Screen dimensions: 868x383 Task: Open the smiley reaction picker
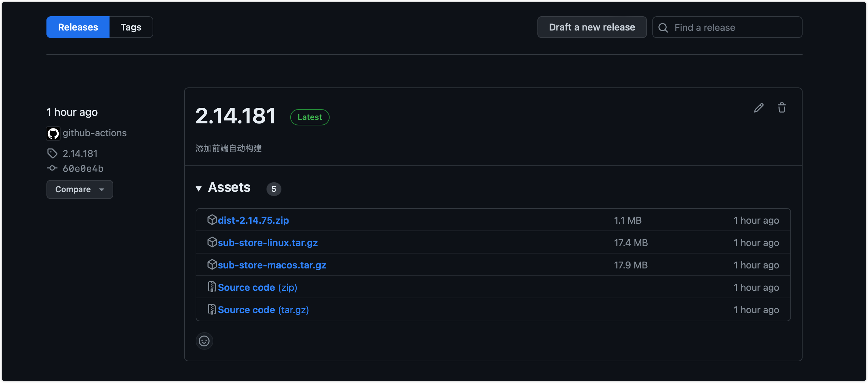[204, 341]
